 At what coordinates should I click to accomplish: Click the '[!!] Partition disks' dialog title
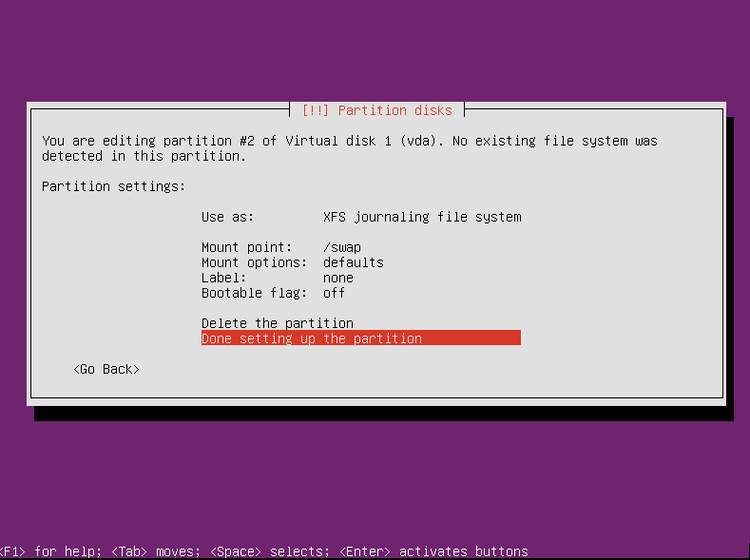377,110
